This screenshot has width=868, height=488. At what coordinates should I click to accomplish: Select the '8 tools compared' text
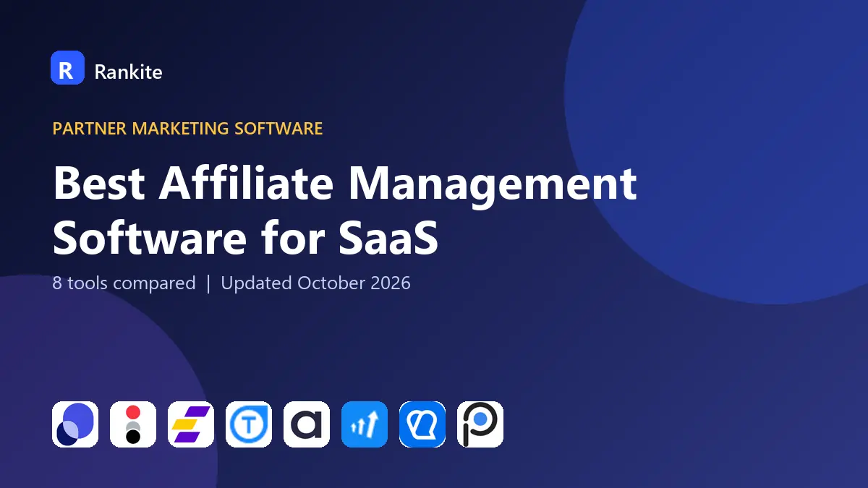point(124,283)
